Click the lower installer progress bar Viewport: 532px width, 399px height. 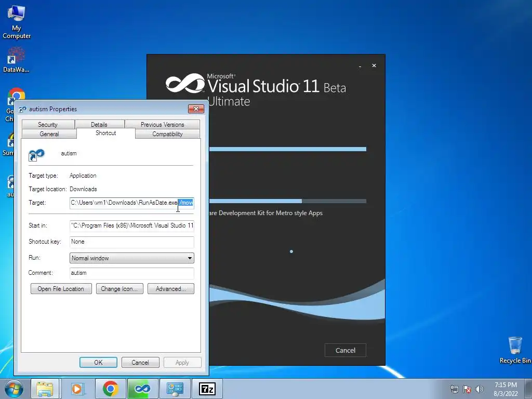288,201
